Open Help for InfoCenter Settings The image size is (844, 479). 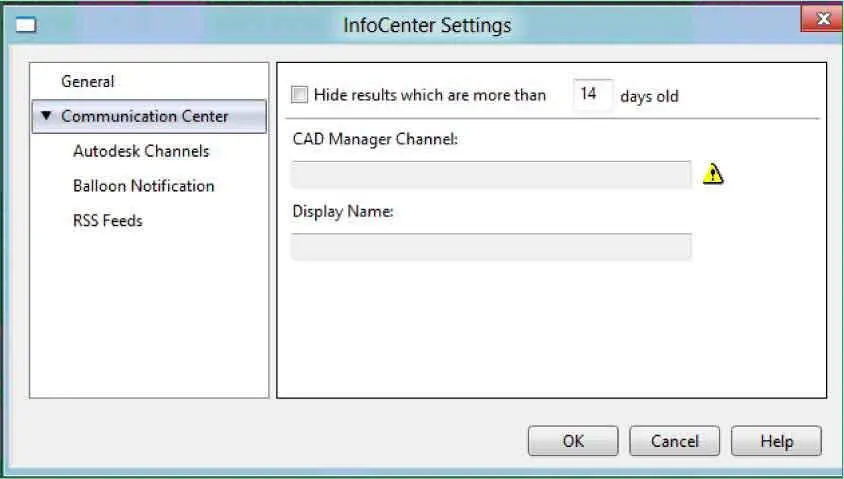coord(776,441)
